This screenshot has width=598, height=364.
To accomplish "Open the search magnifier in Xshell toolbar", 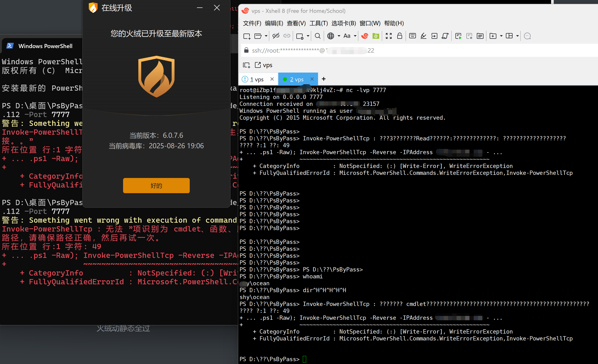I will pos(317,36).
